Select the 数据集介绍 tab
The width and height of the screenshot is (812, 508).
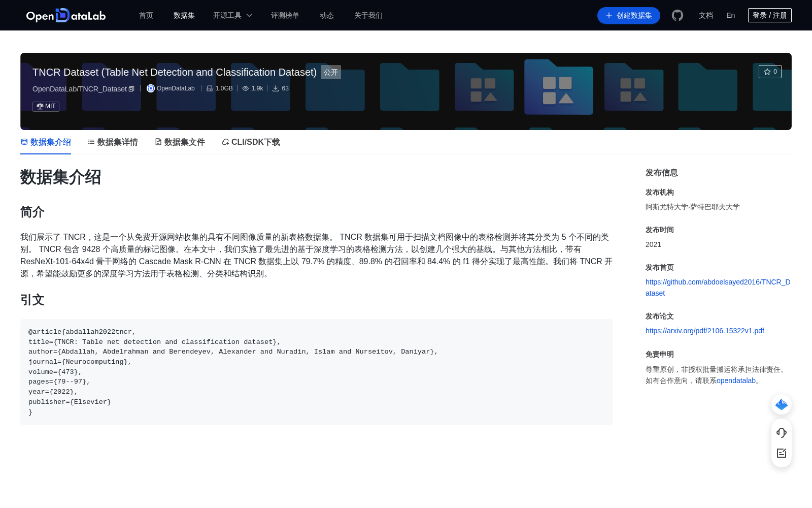click(46, 142)
